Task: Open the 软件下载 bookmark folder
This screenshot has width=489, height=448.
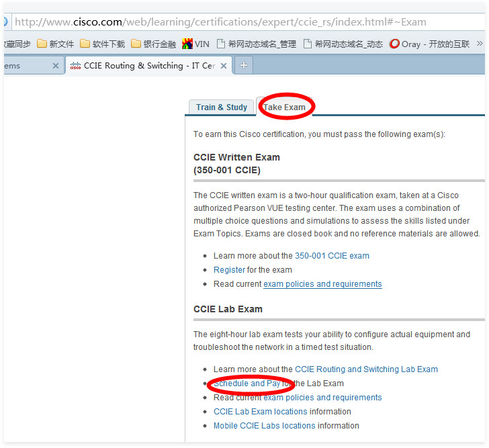Action: [102, 44]
